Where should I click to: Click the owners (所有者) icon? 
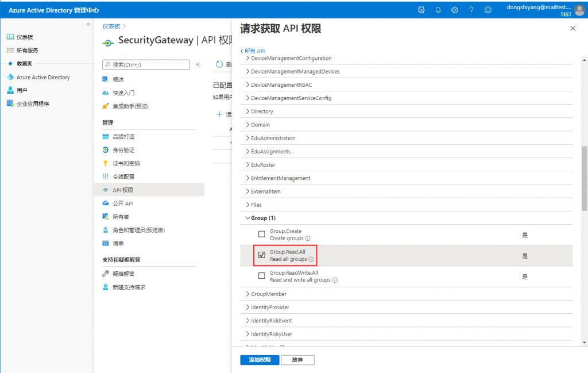tap(106, 217)
